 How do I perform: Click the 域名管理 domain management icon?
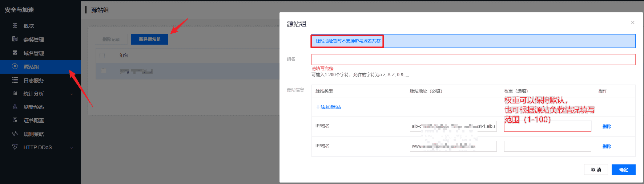pyautogui.click(x=15, y=53)
